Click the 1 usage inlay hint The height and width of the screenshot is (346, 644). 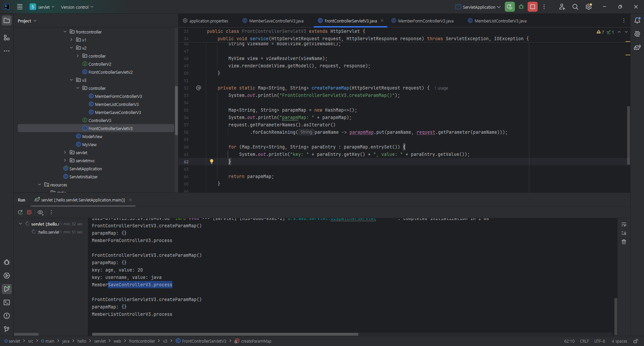(x=441, y=88)
